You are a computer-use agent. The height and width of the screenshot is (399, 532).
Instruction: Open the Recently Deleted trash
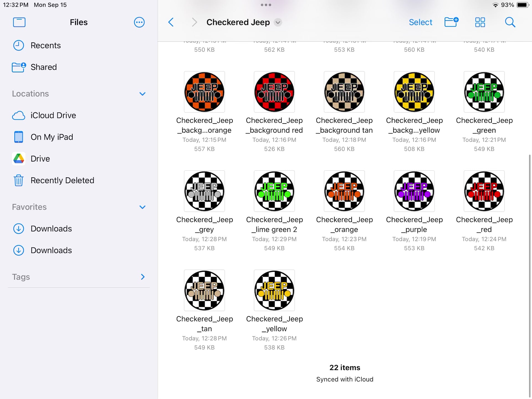click(x=62, y=180)
